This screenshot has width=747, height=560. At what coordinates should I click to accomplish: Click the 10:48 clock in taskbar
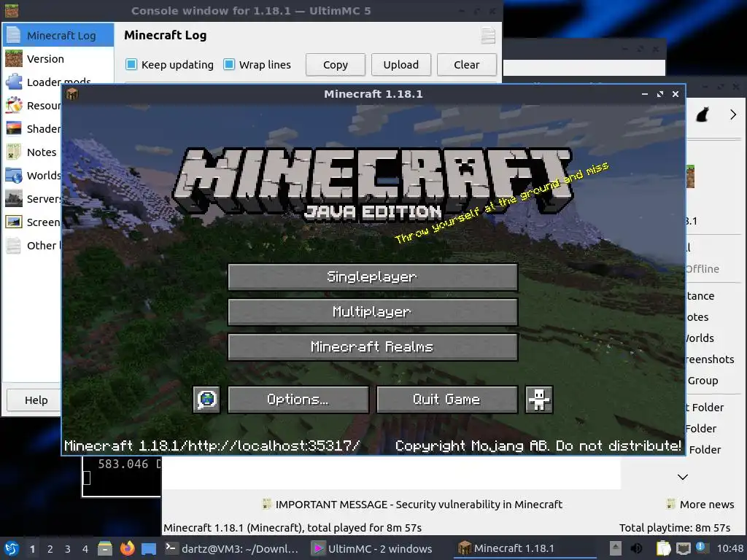tap(729, 548)
